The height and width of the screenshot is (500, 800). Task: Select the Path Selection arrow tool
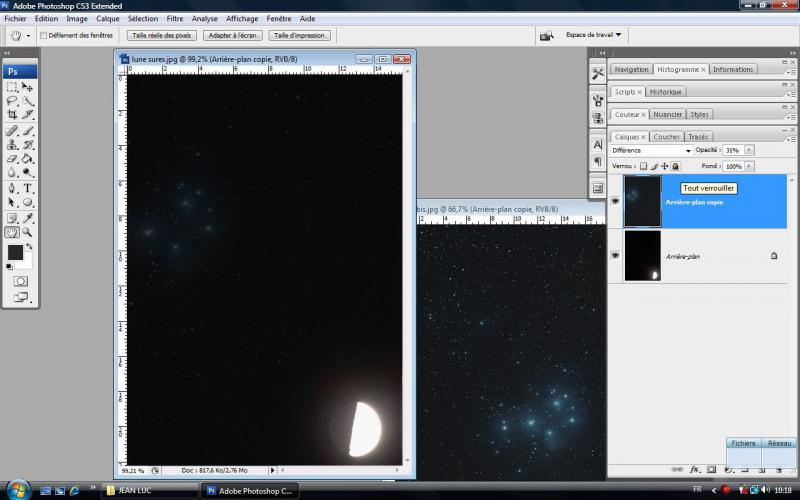(x=12, y=202)
